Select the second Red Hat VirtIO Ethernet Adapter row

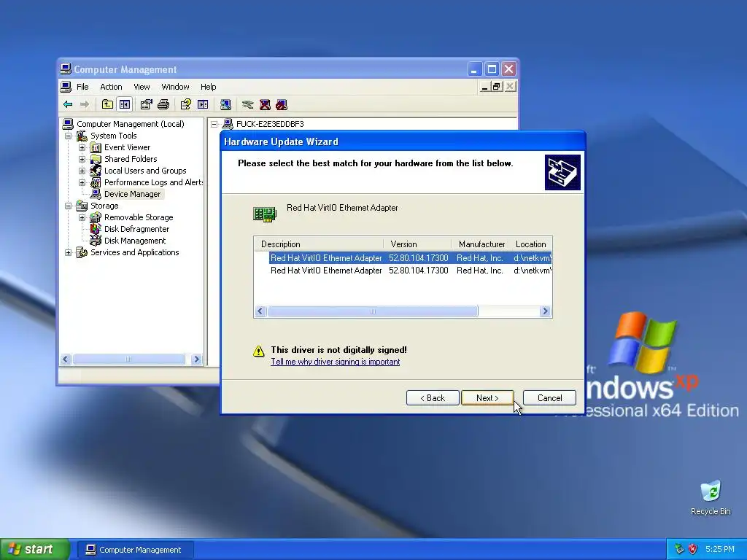pos(410,271)
